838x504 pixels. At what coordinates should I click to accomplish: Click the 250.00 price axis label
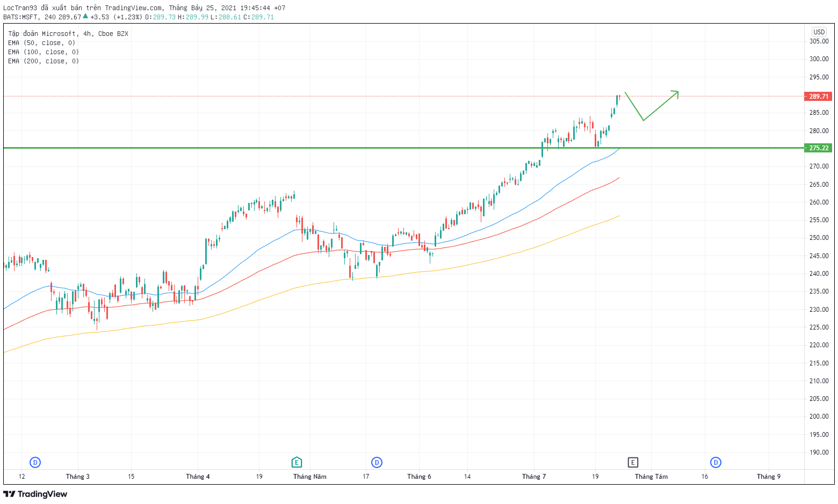tap(819, 238)
